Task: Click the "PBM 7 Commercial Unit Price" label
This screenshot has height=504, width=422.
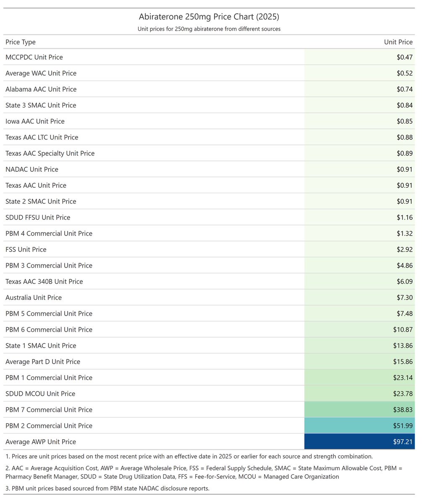Action: click(x=49, y=410)
